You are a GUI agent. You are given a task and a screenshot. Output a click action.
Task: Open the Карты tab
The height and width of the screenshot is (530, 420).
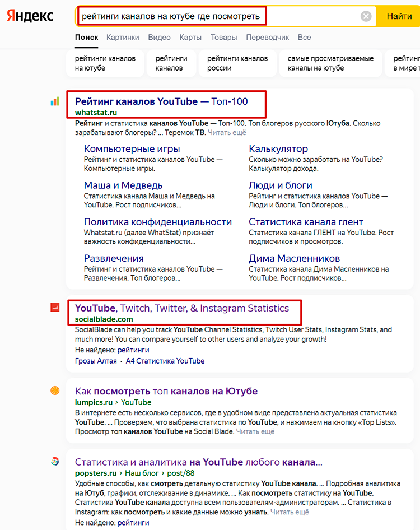190,37
